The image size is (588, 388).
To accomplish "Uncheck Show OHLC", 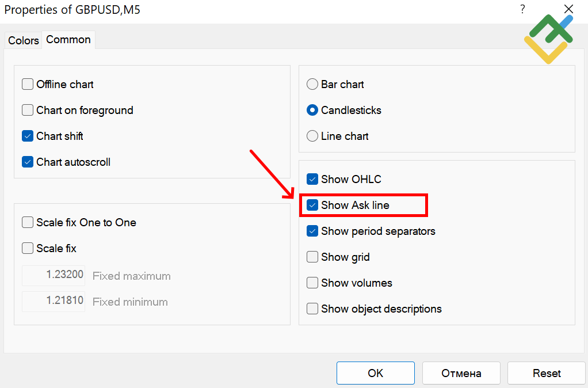I will (312, 180).
